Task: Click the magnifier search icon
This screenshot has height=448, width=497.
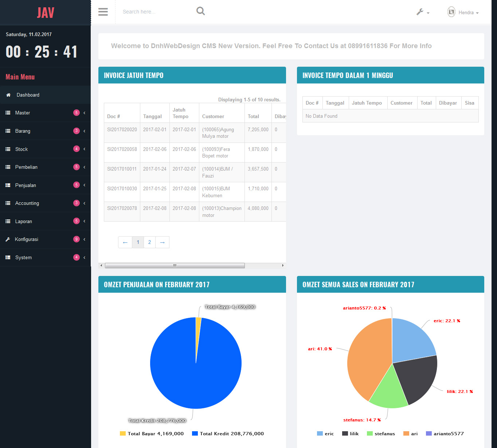Action: pyautogui.click(x=200, y=11)
